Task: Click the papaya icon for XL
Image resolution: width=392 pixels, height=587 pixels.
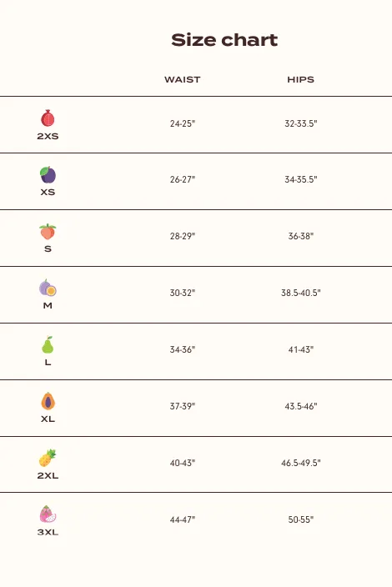Action: [48, 401]
